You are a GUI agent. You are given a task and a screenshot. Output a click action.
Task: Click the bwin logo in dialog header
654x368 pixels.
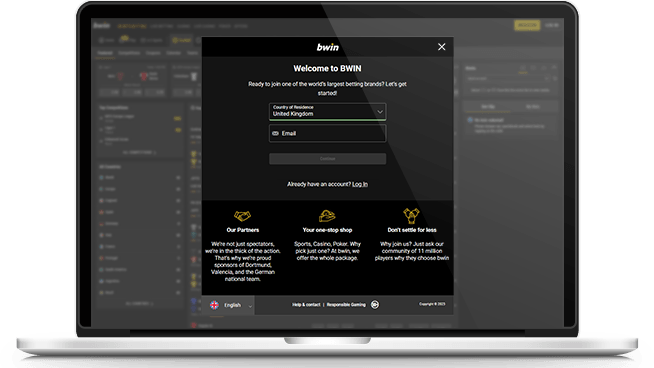pos(327,47)
